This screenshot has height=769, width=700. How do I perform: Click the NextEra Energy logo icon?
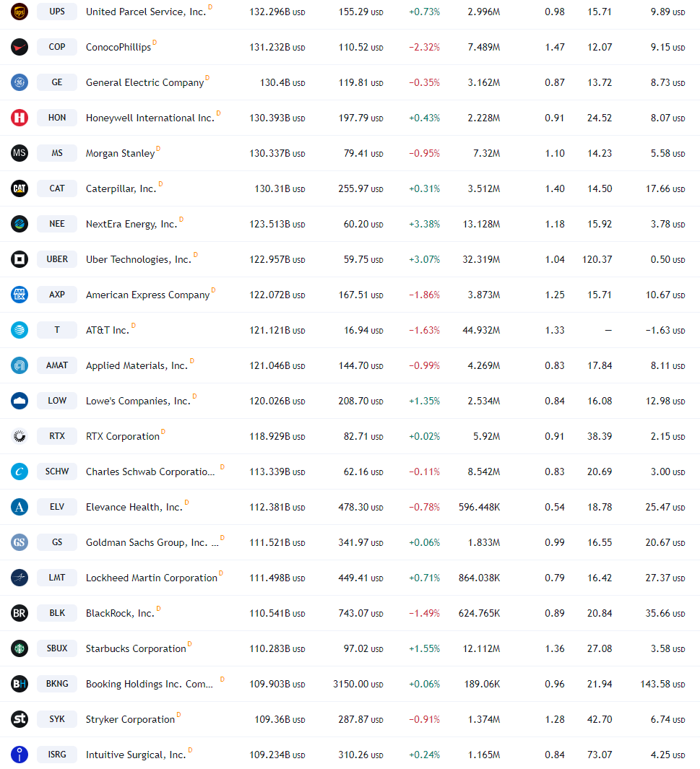point(20,224)
